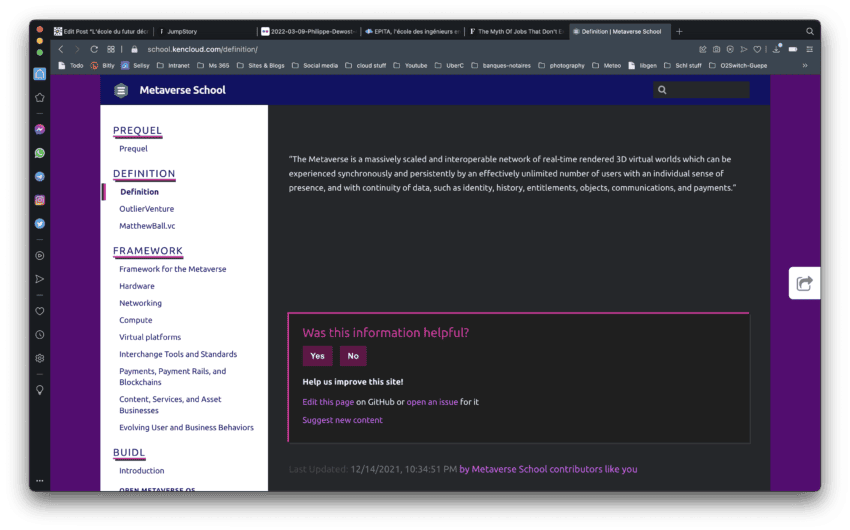Open the downloads icon in toolbar
The image size is (850, 530).
(x=776, y=49)
